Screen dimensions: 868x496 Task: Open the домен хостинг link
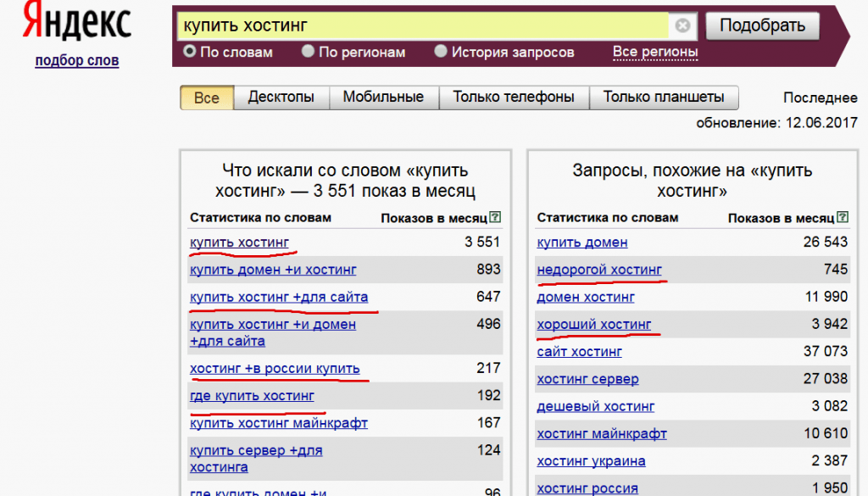coord(586,298)
